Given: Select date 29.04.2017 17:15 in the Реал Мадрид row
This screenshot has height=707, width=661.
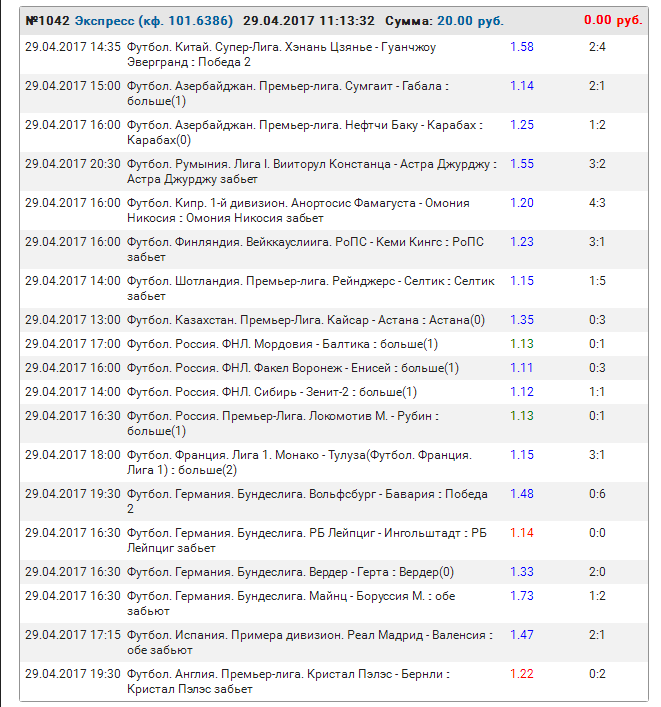Looking at the screenshot, I should click(73, 635).
